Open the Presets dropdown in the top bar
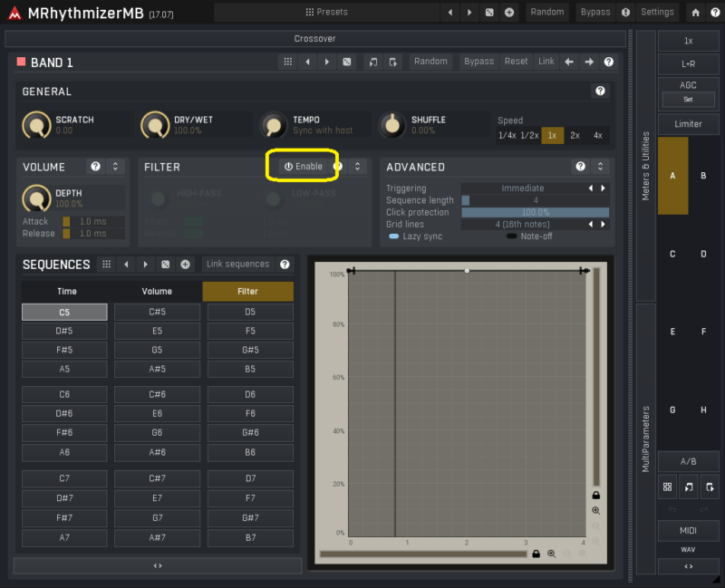The height and width of the screenshot is (588, 725). pyautogui.click(x=326, y=13)
